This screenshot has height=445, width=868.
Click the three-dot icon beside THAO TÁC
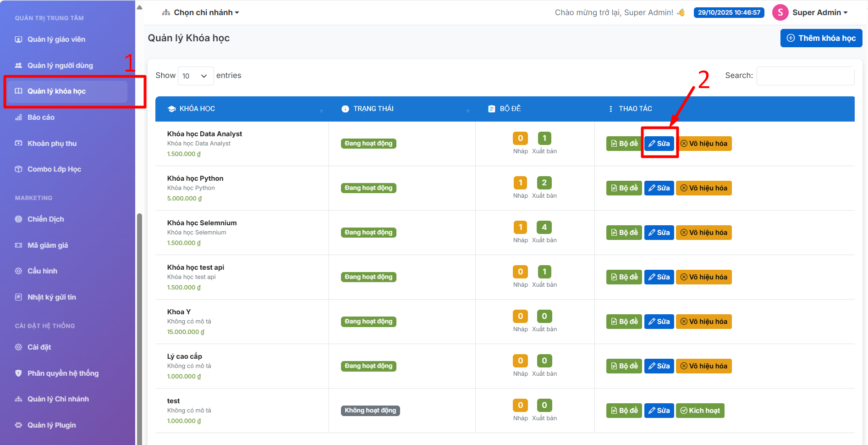[610, 109]
